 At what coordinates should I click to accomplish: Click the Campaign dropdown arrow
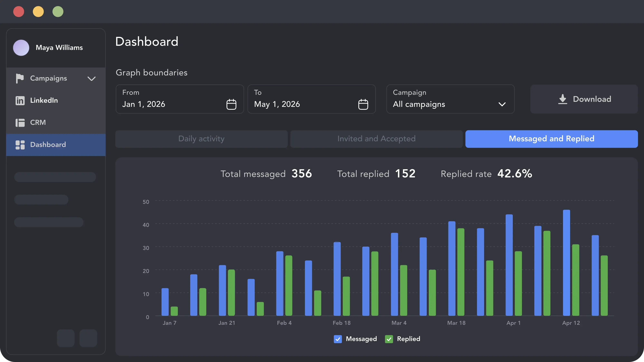click(x=502, y=104)
